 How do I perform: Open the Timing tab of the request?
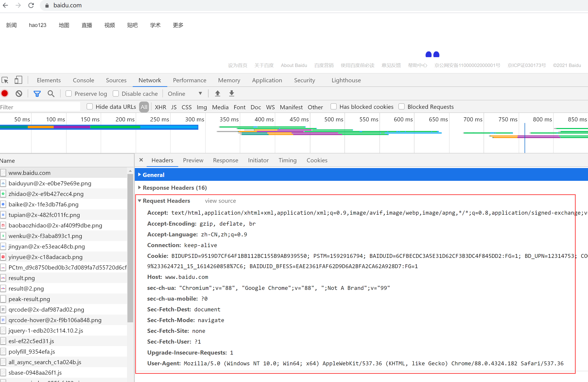click(287, 160)
